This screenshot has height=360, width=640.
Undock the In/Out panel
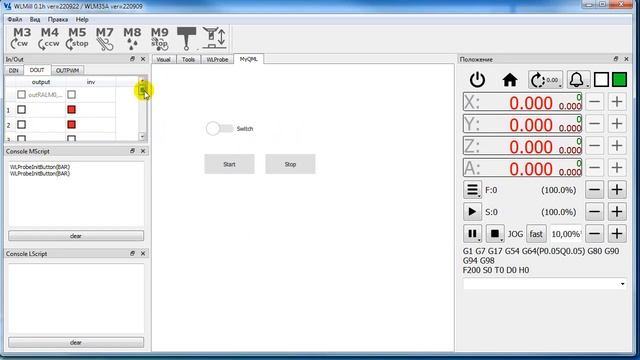pos(132,59)
